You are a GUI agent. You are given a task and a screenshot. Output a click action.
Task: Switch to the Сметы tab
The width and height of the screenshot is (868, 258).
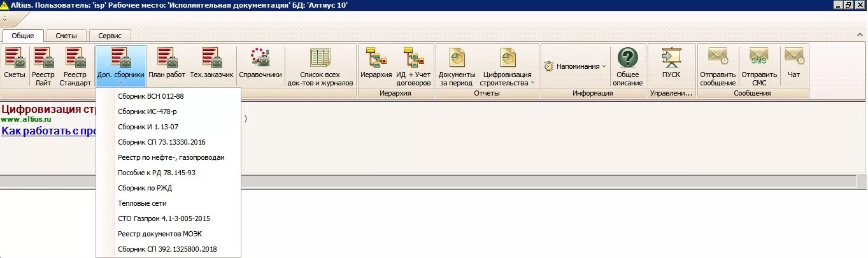pyautogui.click(x=66, y=36)
